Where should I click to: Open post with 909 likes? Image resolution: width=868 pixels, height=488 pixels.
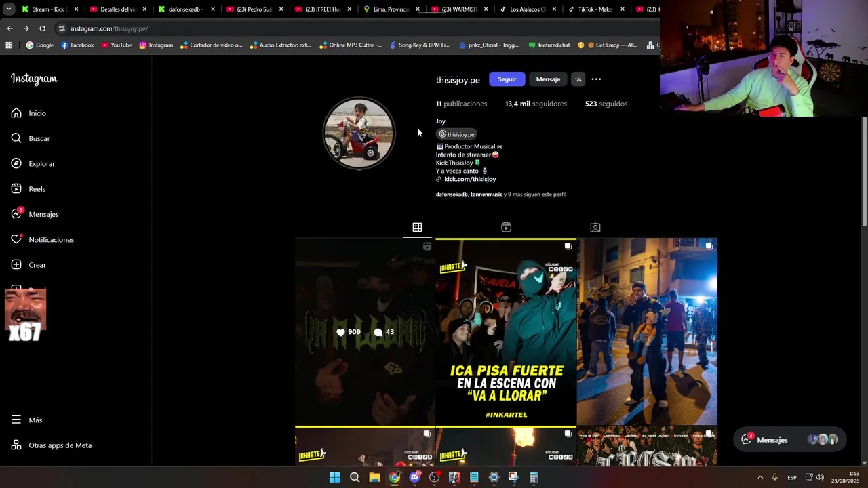point(365,332)
